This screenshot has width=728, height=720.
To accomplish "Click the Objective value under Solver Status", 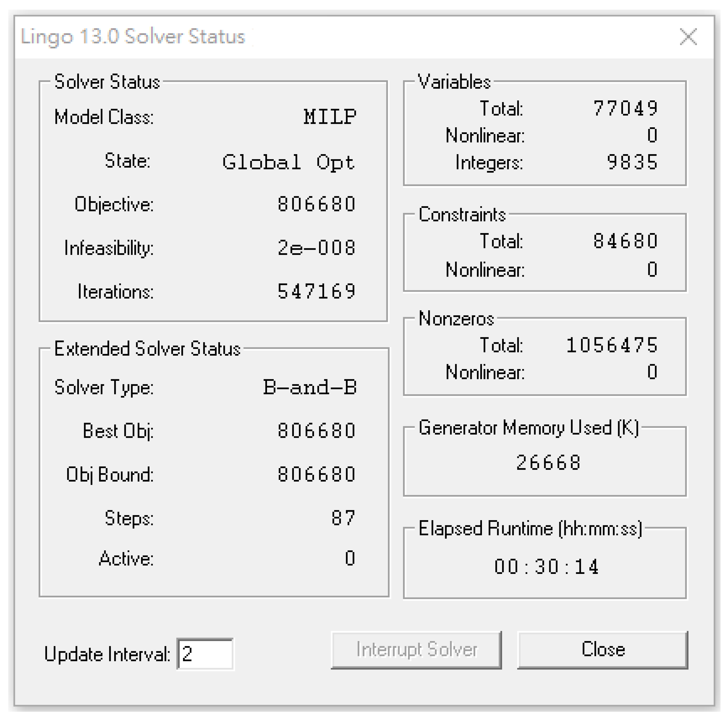I will (x=316, y=204).
